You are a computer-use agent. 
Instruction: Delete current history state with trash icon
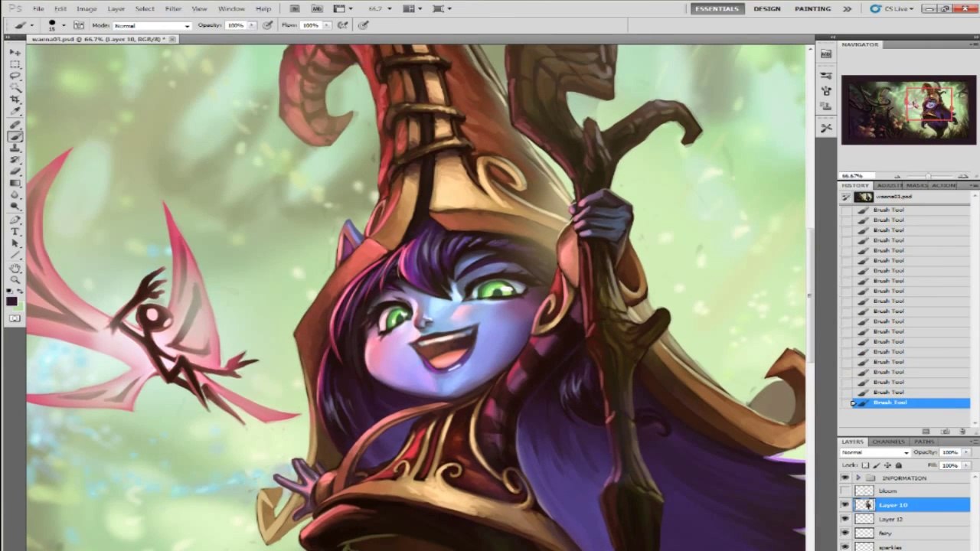962,432
